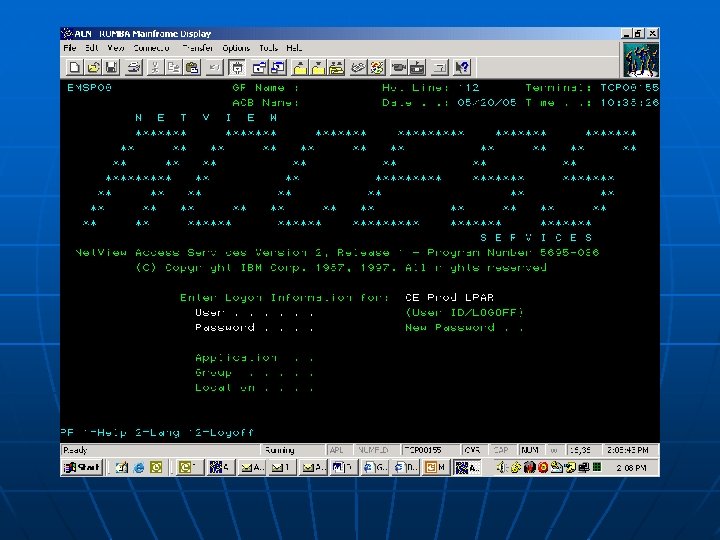Open the Edit menu
The image size is (720, 540).
coord(91,48)
